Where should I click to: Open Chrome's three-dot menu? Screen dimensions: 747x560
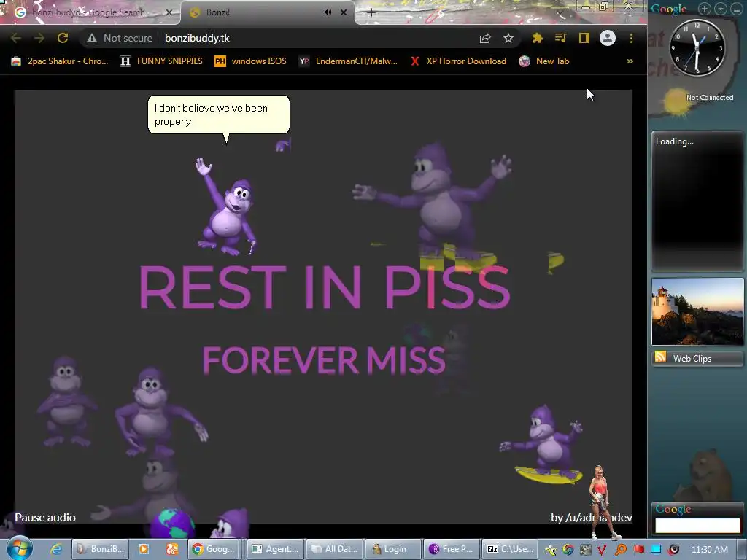tap(631, 38)
